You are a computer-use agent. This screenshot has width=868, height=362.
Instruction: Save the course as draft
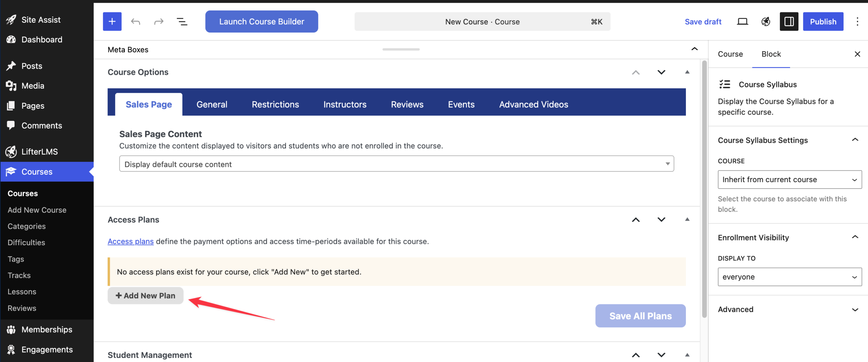(703, 22)
